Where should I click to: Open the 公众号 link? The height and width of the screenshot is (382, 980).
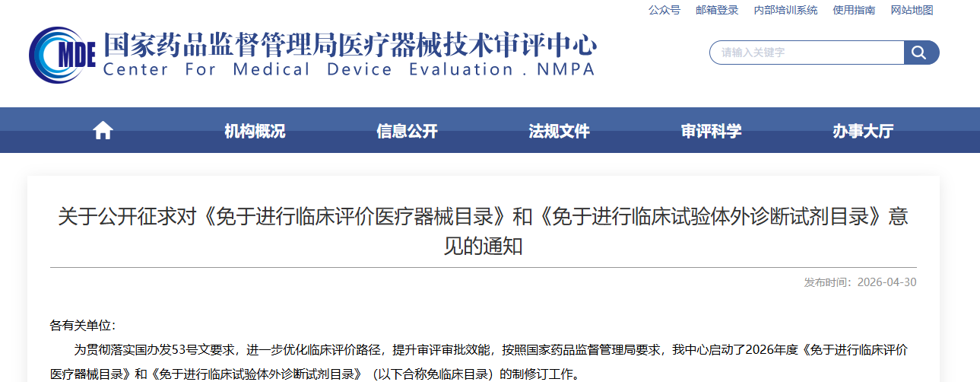(664, 10)
